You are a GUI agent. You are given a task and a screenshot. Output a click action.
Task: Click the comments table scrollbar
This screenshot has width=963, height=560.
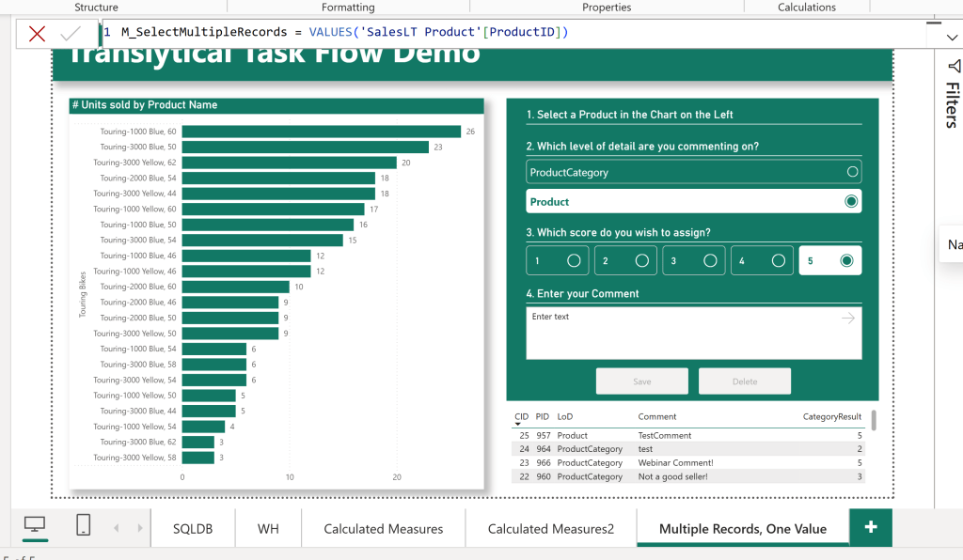coord(874,421)
